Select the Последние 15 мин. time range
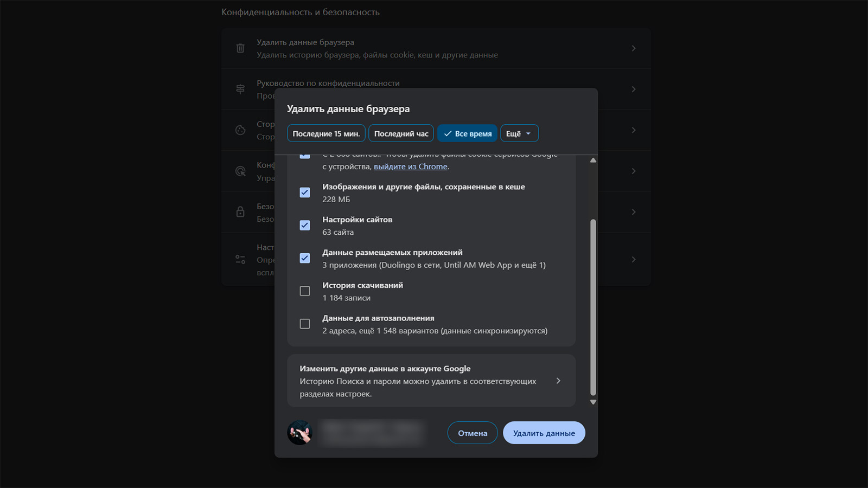The width and height of the screenshot is (868, 488). (x=326, y=133)
